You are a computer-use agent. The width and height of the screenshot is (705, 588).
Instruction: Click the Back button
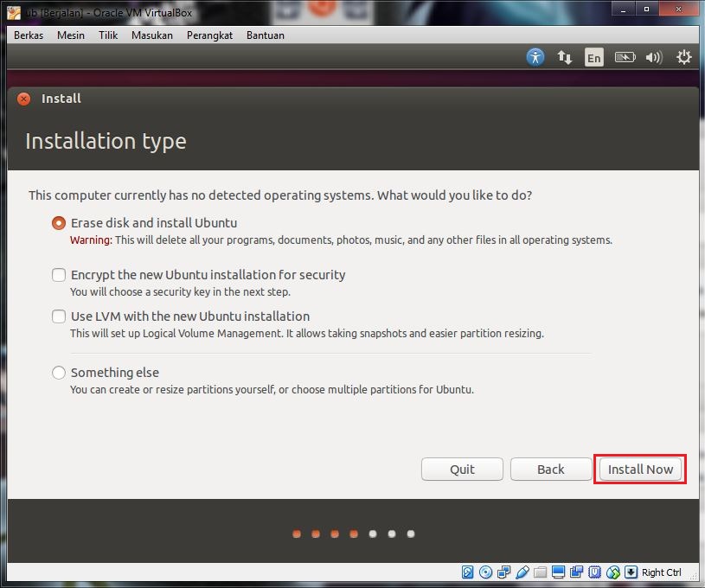(x=551, y=470)
